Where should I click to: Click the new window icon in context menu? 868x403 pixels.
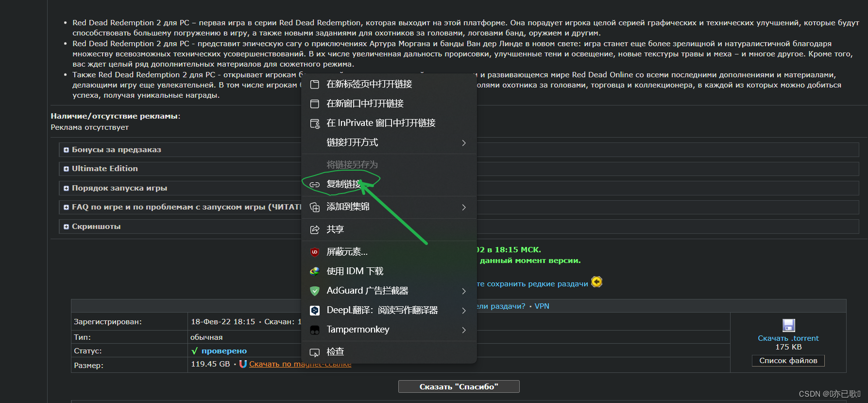click(315, 104)
